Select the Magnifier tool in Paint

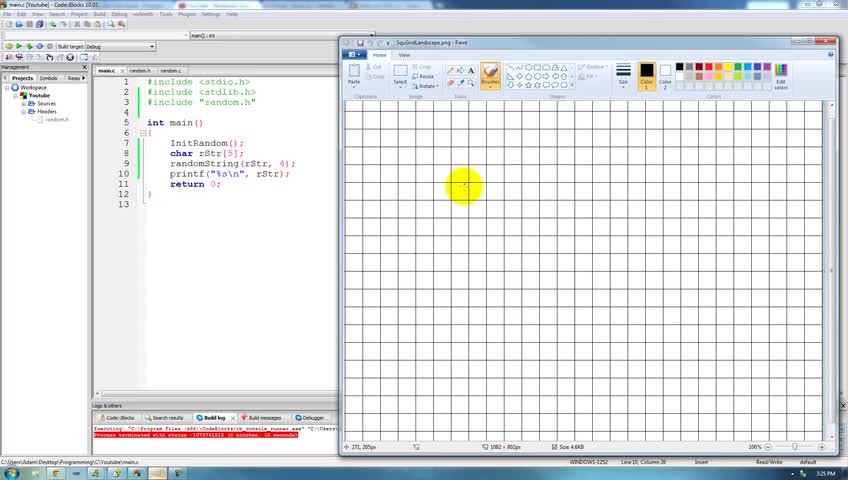(471, 83)
